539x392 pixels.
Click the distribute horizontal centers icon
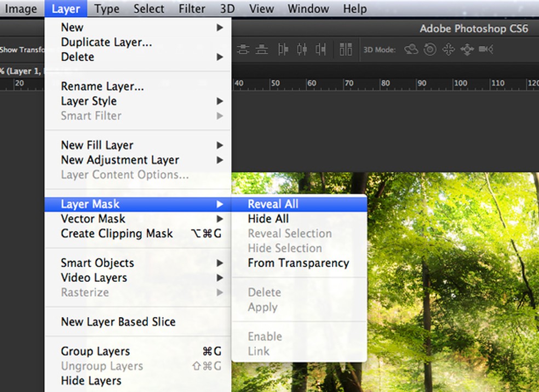(302, 50)
